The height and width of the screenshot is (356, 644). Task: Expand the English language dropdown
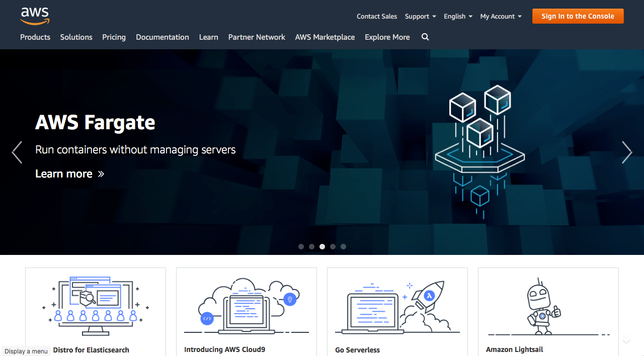(458, 16)
